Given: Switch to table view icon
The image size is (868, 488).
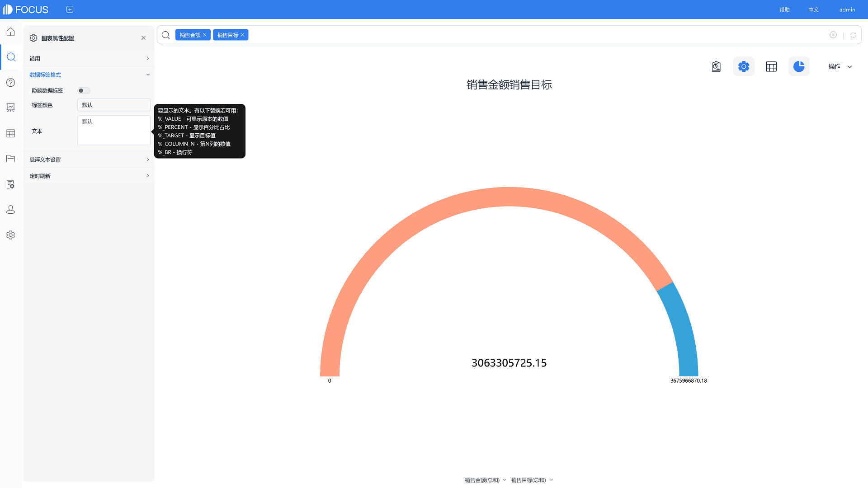Looking at the screenshot, I should click(x=771, y=66).
